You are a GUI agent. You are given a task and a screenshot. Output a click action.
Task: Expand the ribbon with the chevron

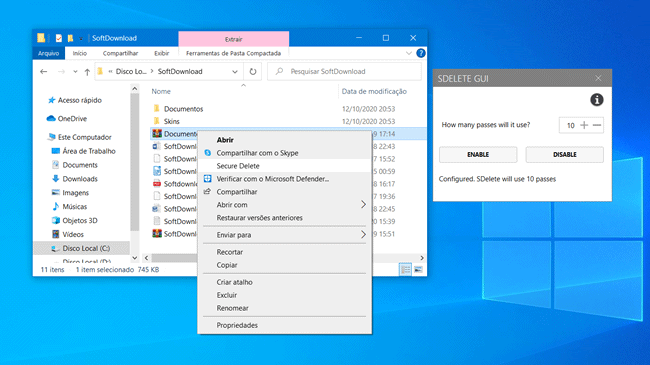[x=409, y=53]
